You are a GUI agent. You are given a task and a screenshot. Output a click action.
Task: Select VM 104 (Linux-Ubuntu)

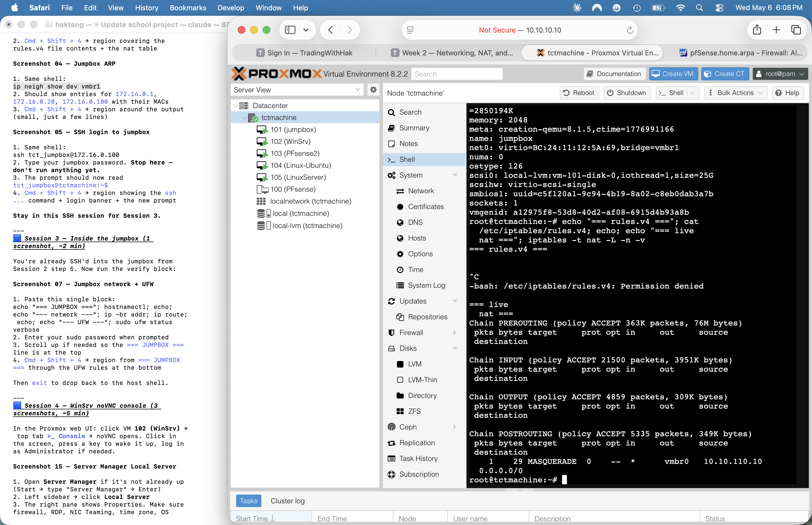click(x=300, y=165)
